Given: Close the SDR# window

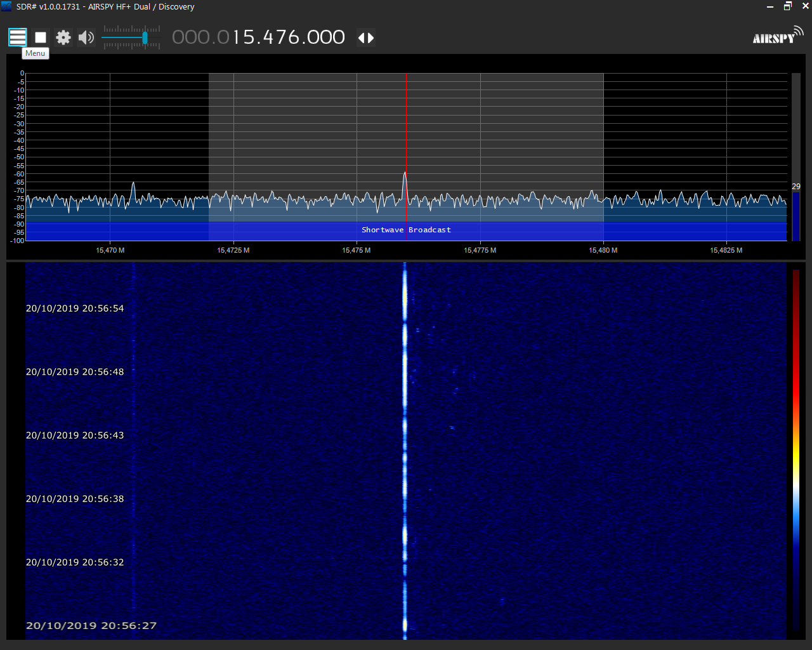Looking at the screenshot, I should pyautogui.click(x=806, y=6).
